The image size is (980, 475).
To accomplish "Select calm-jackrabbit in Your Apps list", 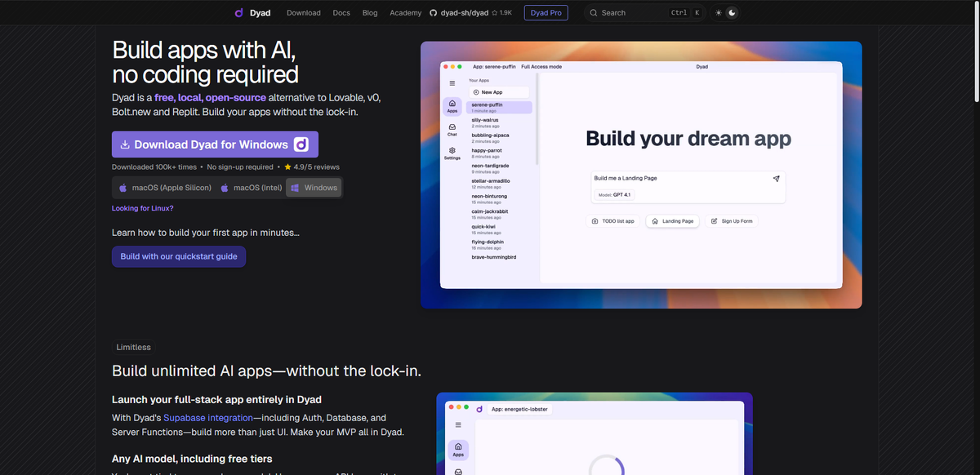I will pyautogui.click(x=499, y=214).
